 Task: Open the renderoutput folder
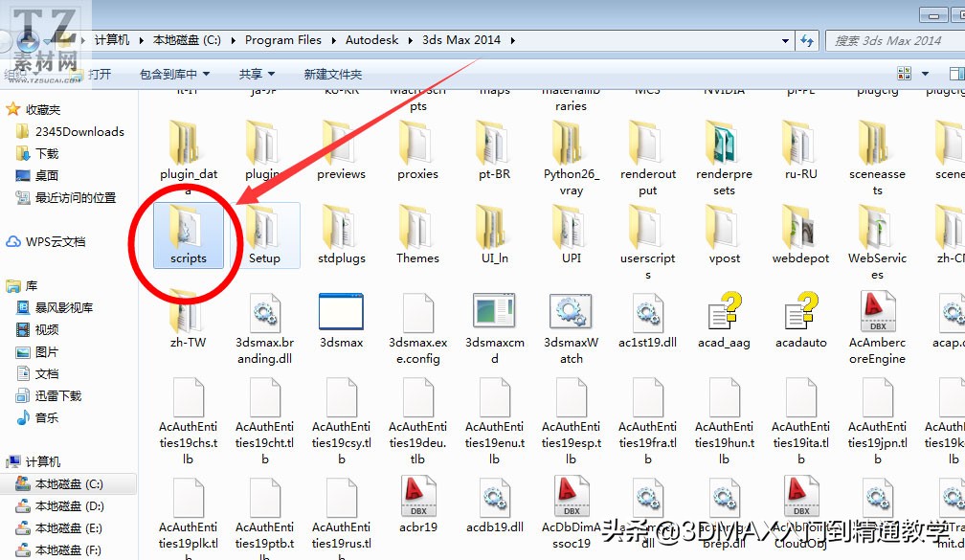coord(647,159)
